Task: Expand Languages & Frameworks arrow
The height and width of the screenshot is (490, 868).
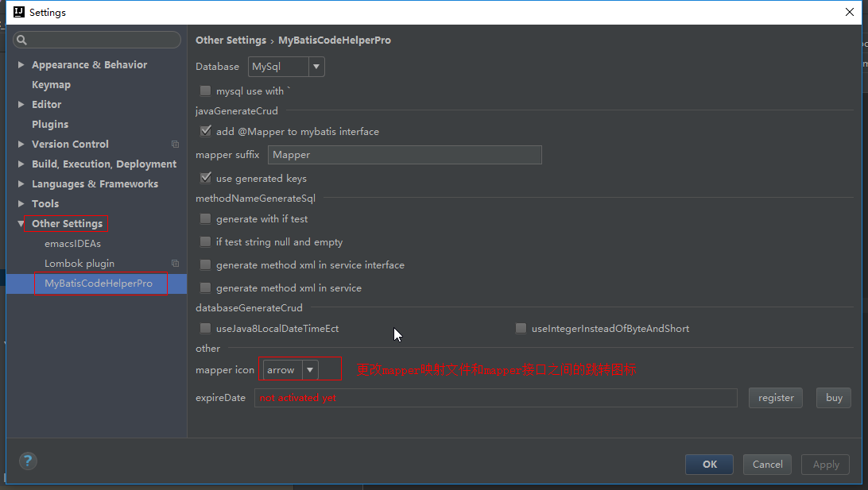Action: [21, 184]
